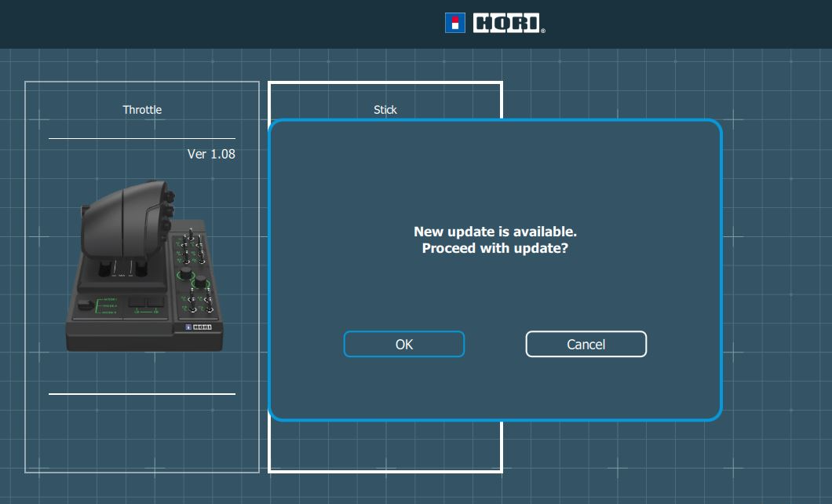This screenshot has height=504, width=832.
Task: Cancel the firmware update prompt
Action: coord(586,344)
